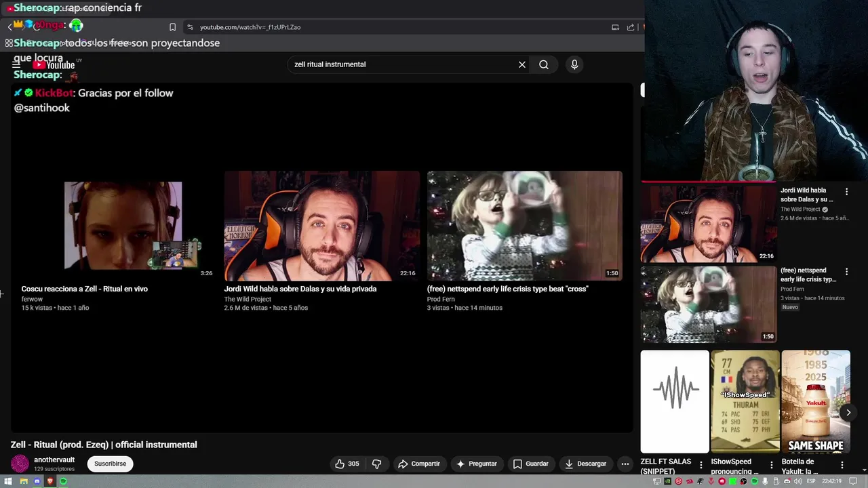Click the video title 'Zell - Ritual (prod. Ezeq)'
The width and height of the screenshot is (868, 488).
tap(104, 445)
